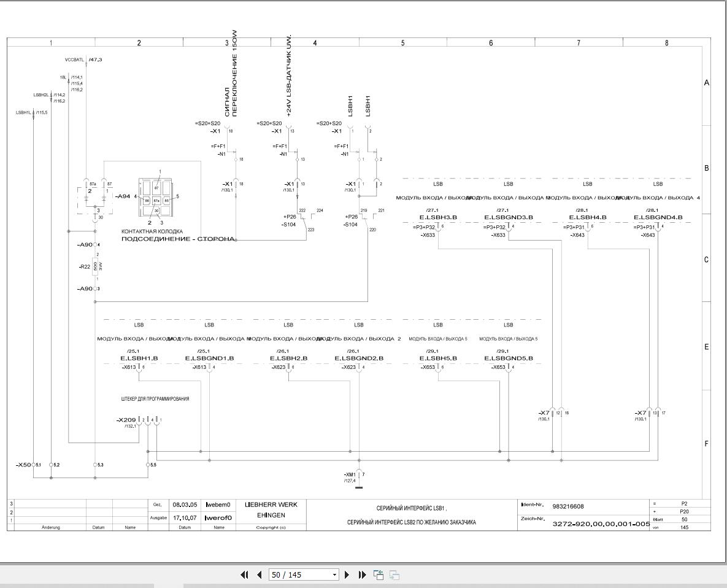Click E.LSBH5.B signal label
Screen dimensions: 727x588
pyautogui.click(x=438, y=358)
